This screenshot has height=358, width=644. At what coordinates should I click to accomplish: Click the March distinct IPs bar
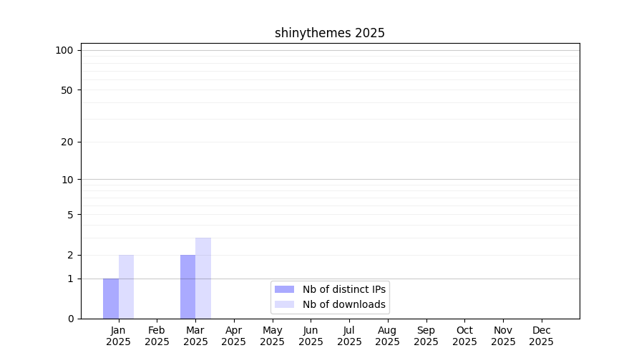[187, 287]
